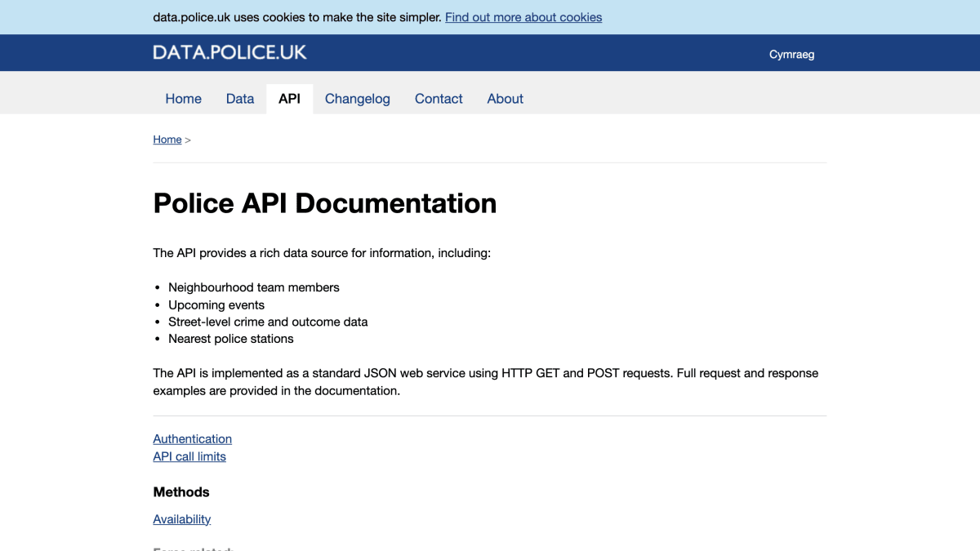
Task: Open the DATA.POLICE.UK logo link
Action: [229, 52]
